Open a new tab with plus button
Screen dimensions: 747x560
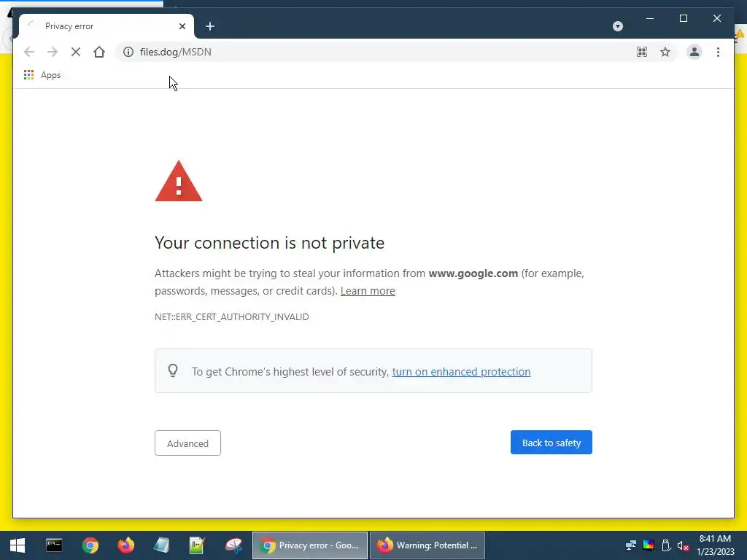210,26
